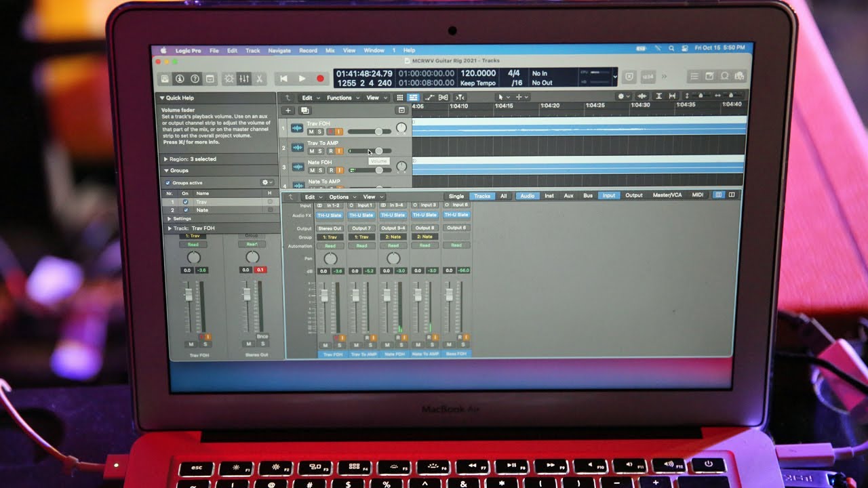Show All channel strips in the Mixer
This screenshot has height=488, width=868.
503,197
